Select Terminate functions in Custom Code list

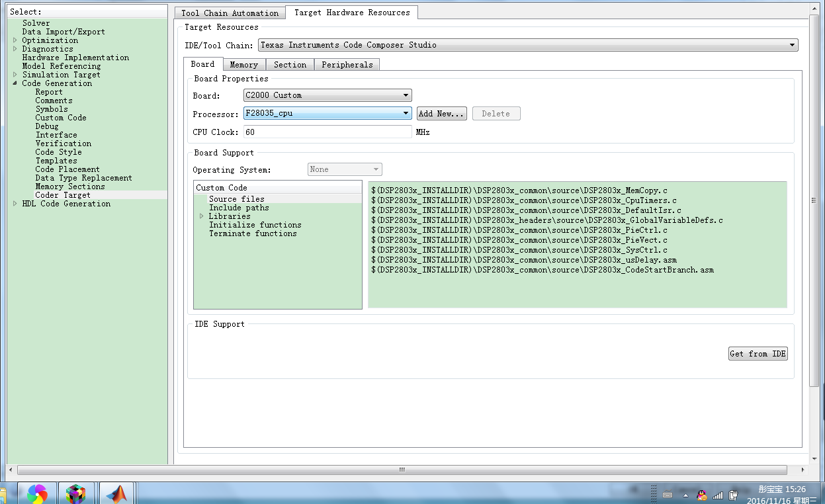pos(253,233)
